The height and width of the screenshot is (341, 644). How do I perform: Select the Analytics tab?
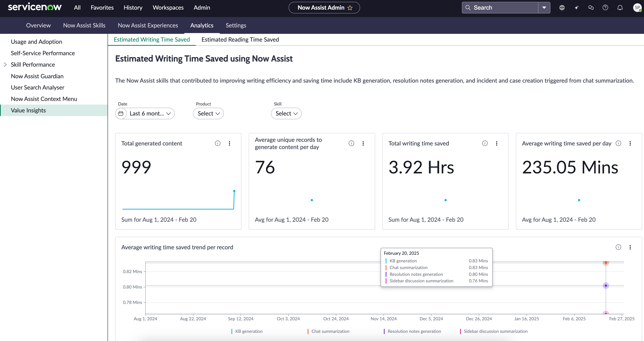pos(202,25)
